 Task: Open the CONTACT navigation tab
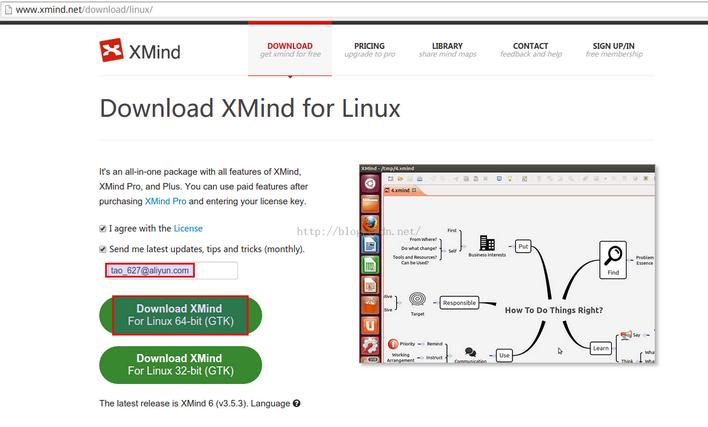531,50
